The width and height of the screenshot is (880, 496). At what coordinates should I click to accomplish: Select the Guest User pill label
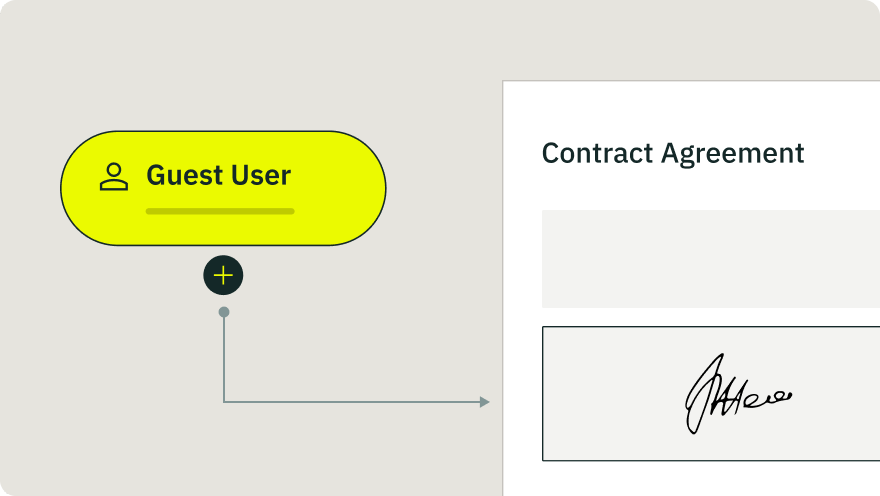(x=218, y=175)
